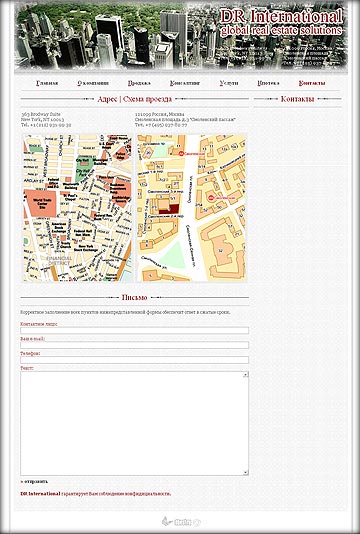Open the Moscow Smolenskaya map image

point(191,208)
